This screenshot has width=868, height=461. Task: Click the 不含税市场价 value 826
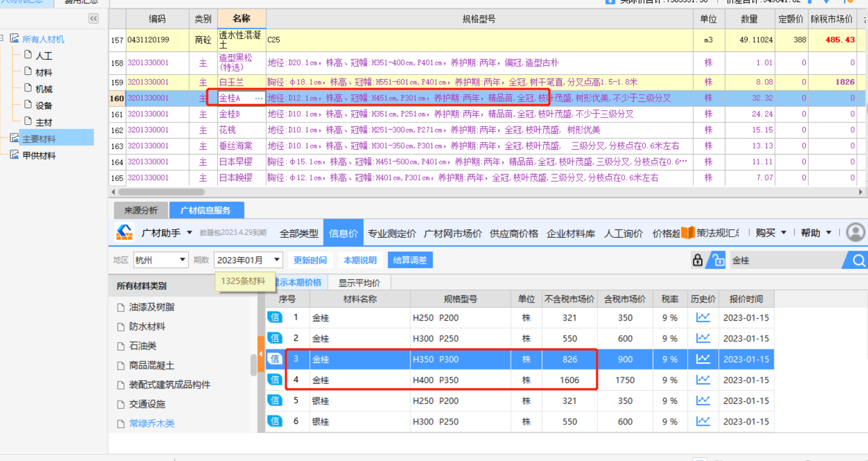click(570, 359)
